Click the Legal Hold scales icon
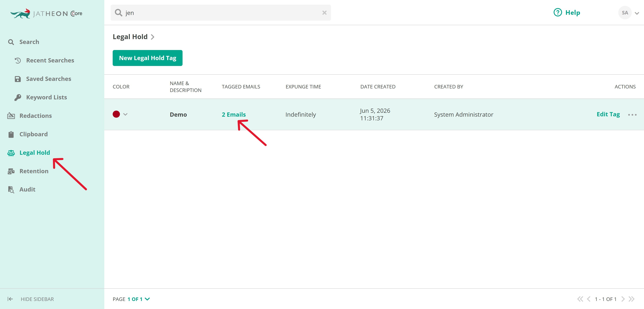Viewport: 644px width, 309px height. point(11,153)
